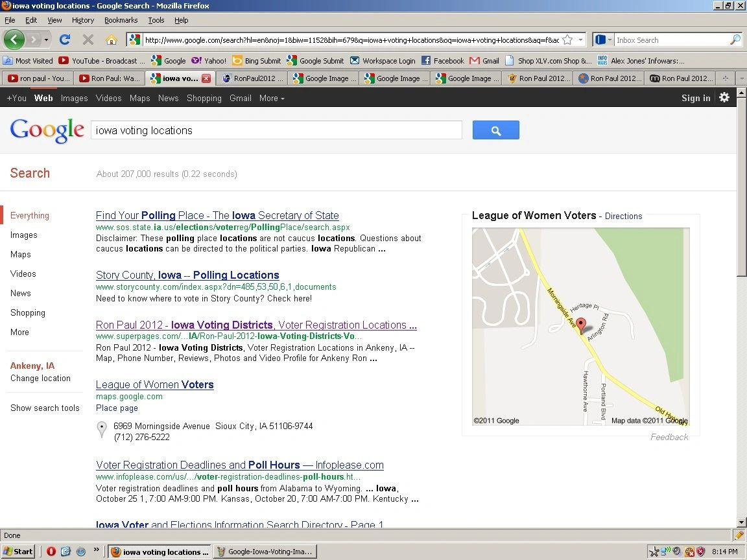
Task: Click the Feedback link under map
Action: (x=669, y=437)
